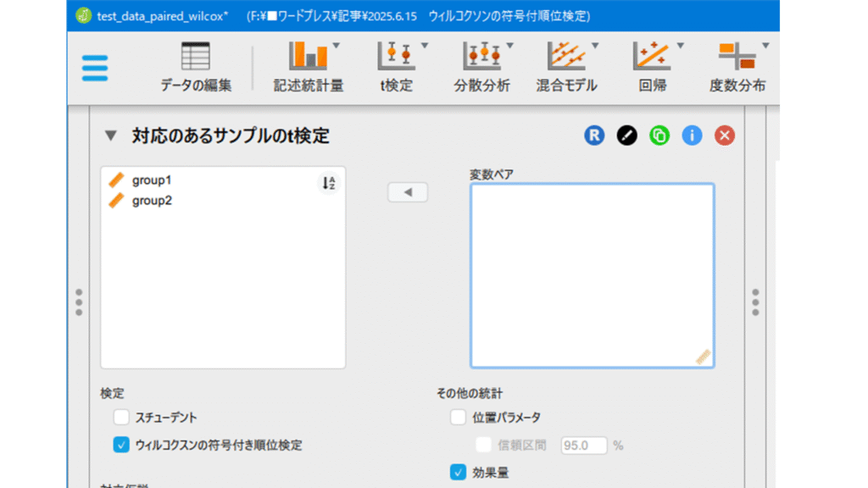Close analysis with red X icon

coord(724,136)
